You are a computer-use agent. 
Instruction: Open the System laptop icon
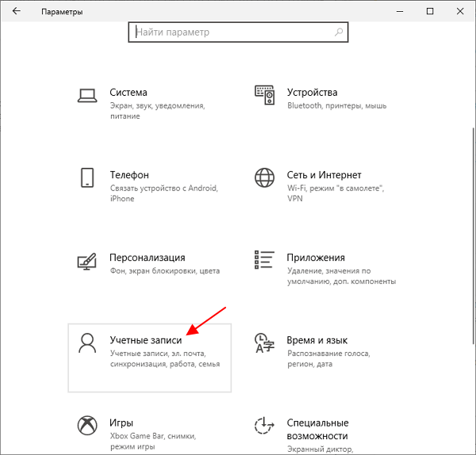pyautogui.click(x=87, y=96)
